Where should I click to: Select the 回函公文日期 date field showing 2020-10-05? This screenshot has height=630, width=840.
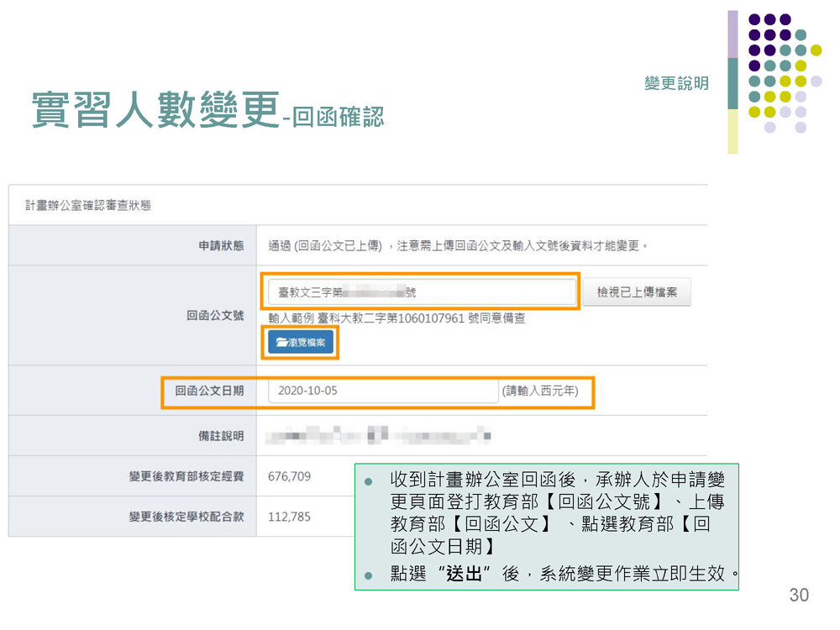point(383,391)
